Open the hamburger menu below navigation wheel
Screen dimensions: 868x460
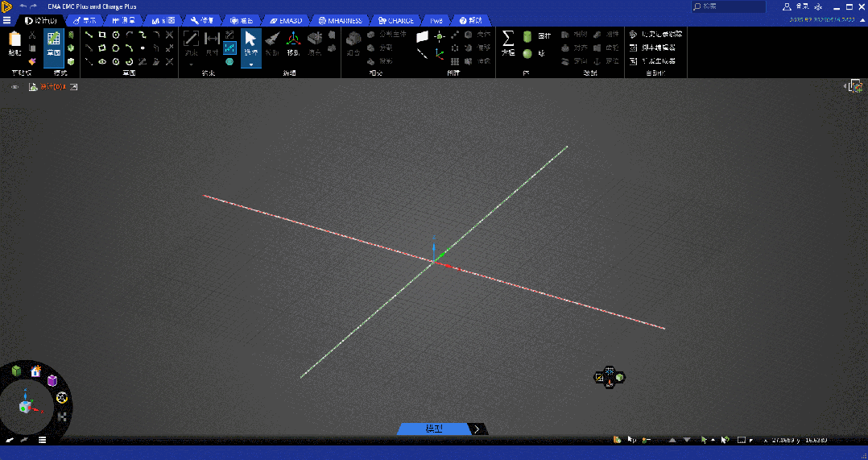[42, 440]
